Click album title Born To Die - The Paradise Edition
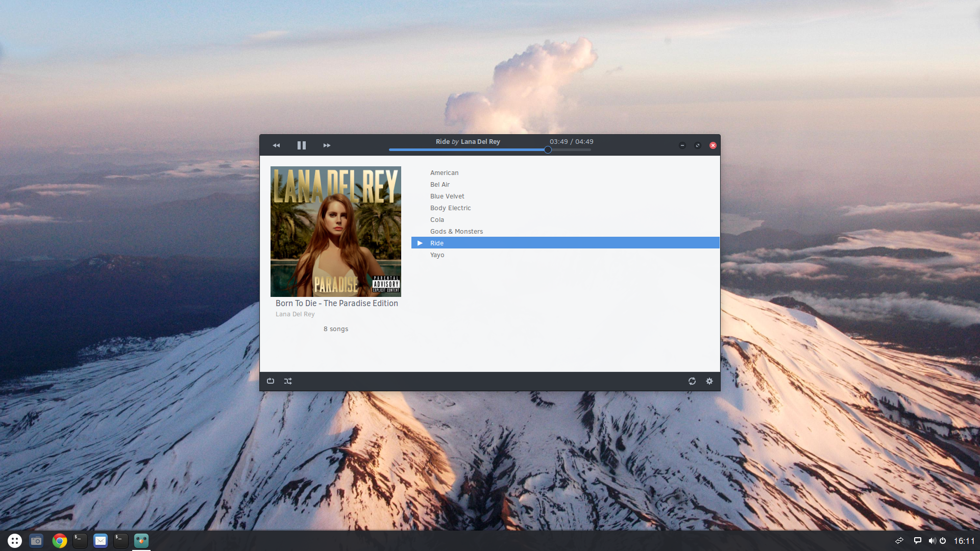The height and width of the screenshot is (551, 980). pyautogui.click(x=337, y=303)
